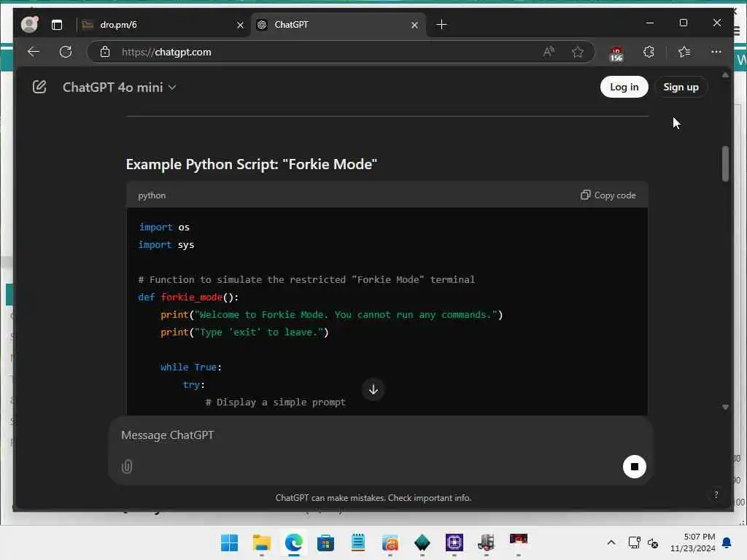Open the ChatGPT 4o mini model dropdown
The height and width of the screenshot is (560, 747).
pyautogui.click(x=119, y=87)
